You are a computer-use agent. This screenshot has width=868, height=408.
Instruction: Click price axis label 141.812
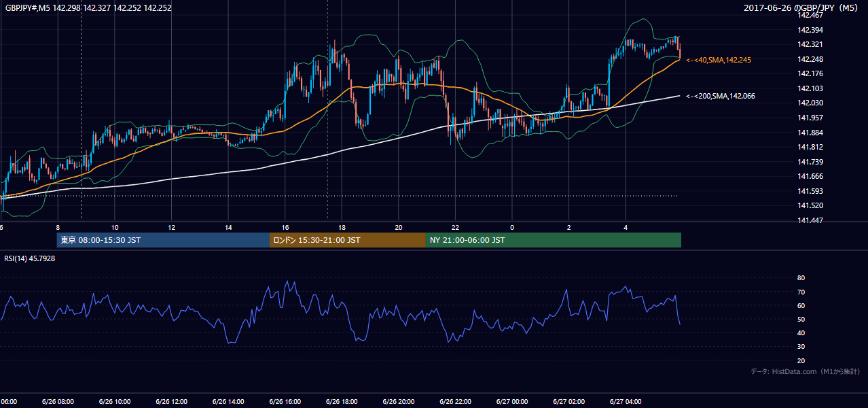coord(810,147)
